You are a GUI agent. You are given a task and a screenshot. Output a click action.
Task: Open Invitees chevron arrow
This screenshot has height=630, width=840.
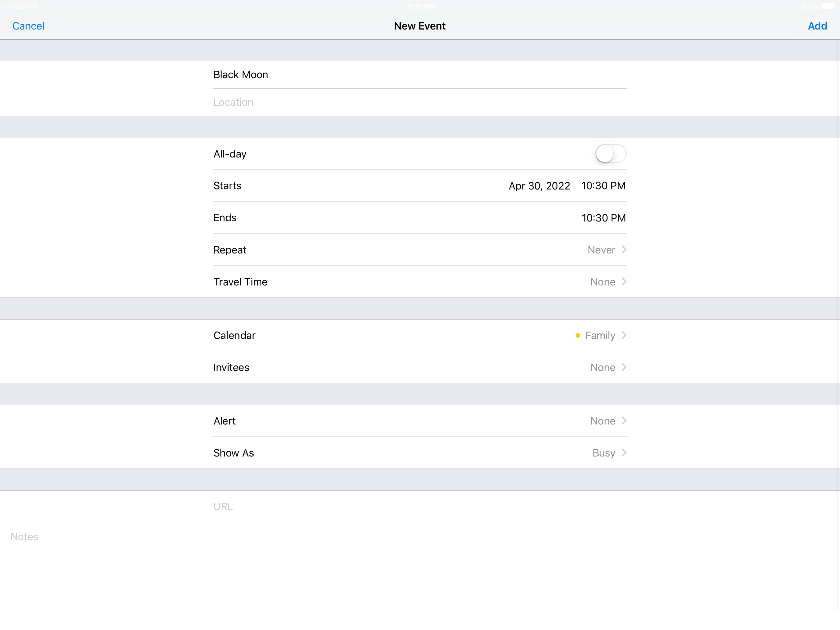click(624, 367)
